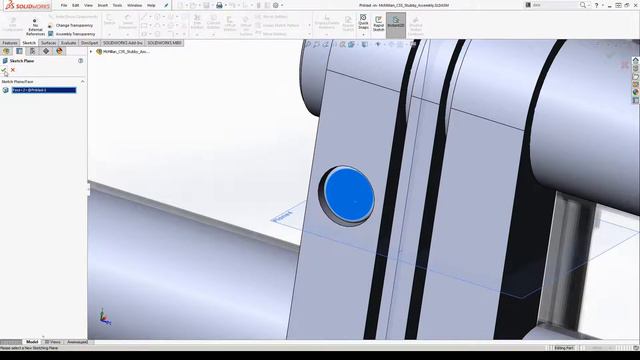The image size is (640, 360).
Task: Open the DisplayManager tab icon
Action: 59,51
